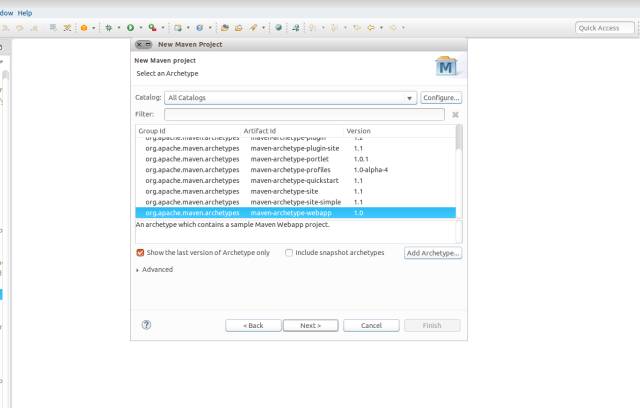Sort by Group Id column header

pos(188,131)
